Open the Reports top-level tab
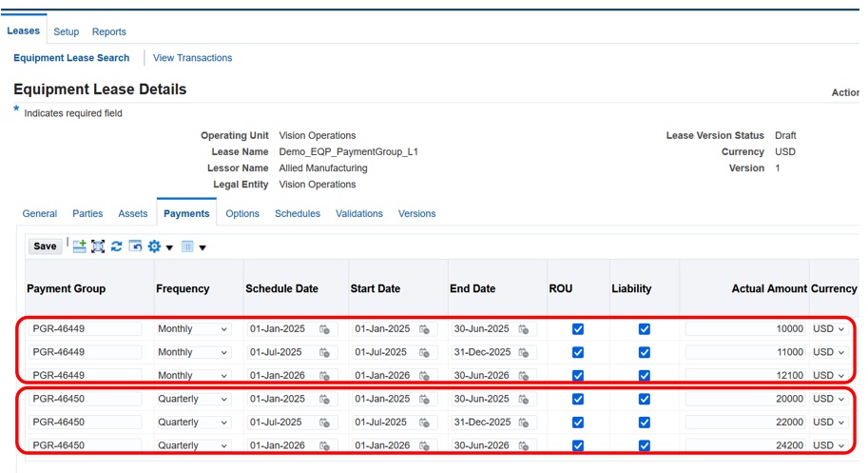The height and width of the screenshot is (473, 868). point(109,32)
